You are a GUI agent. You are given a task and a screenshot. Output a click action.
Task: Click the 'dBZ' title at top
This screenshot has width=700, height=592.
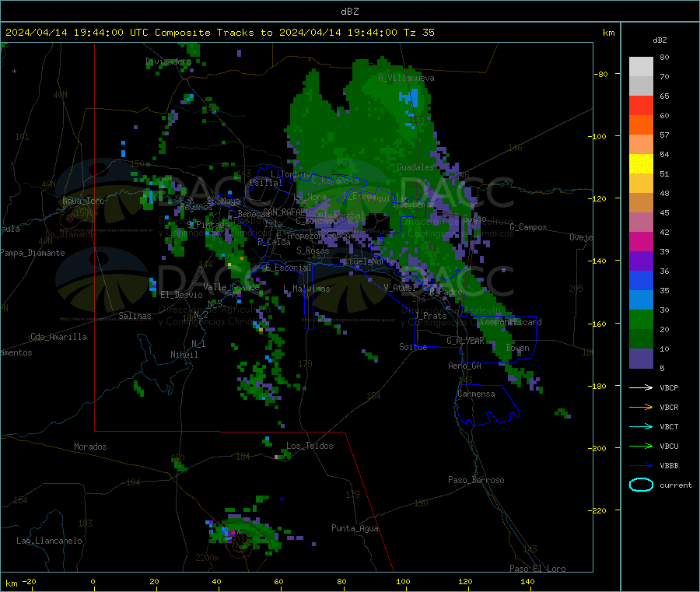pyautogui.click(x=349, y=12)
